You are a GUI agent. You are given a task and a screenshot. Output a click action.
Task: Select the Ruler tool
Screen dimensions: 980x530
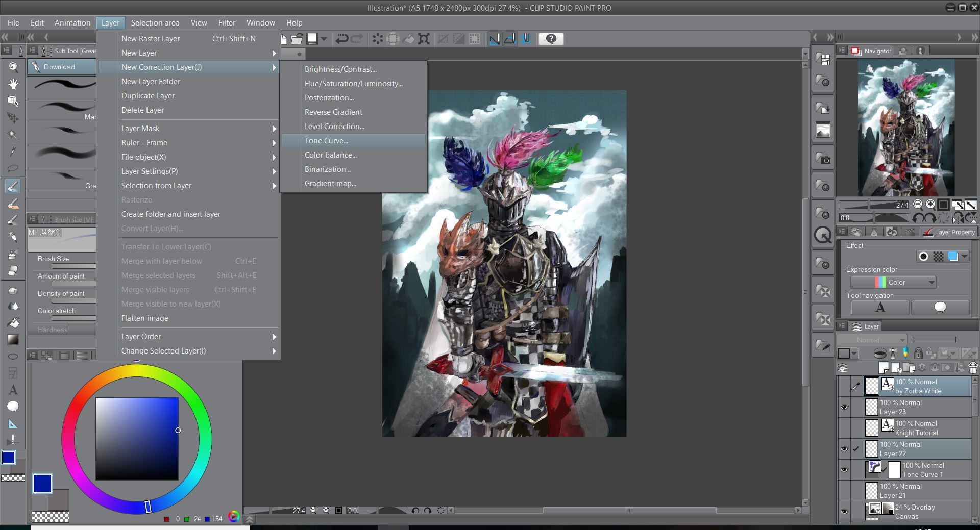point(13,424)
